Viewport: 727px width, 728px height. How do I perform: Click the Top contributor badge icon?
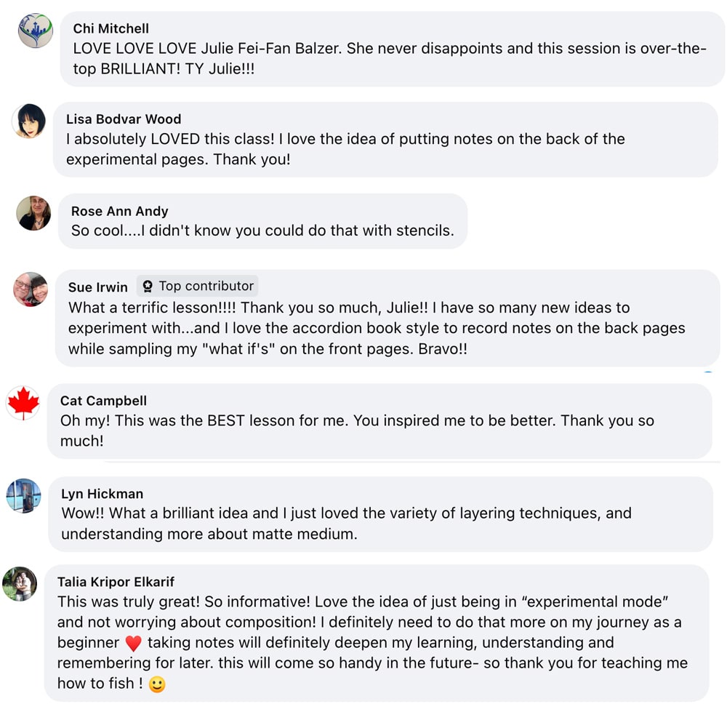[148, 286]
